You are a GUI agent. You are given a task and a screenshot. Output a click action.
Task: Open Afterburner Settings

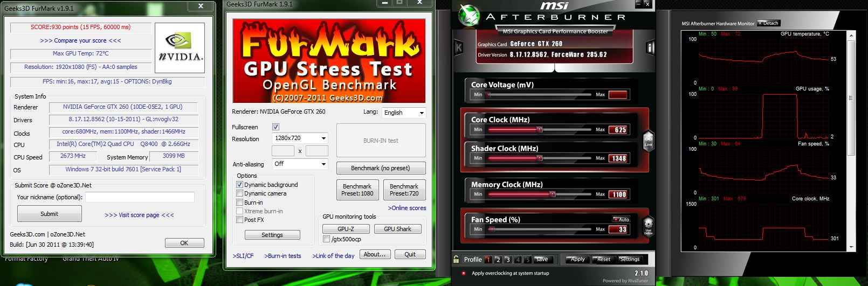point(630,259)
